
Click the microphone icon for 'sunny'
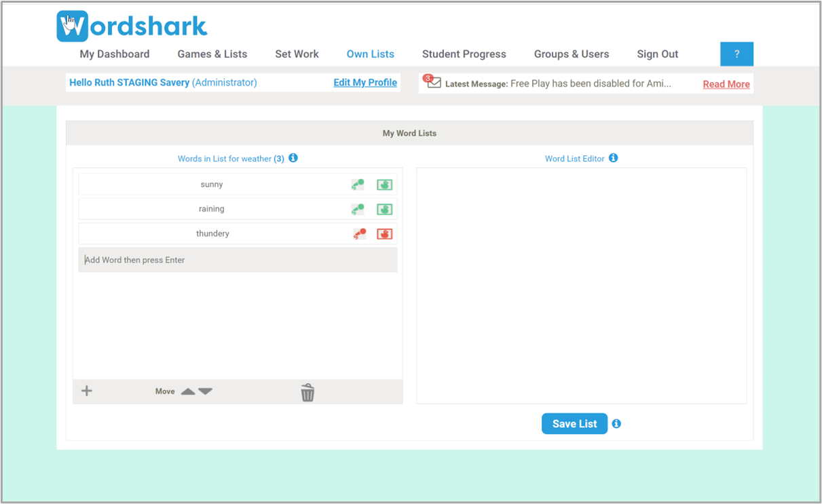point(358,185)
